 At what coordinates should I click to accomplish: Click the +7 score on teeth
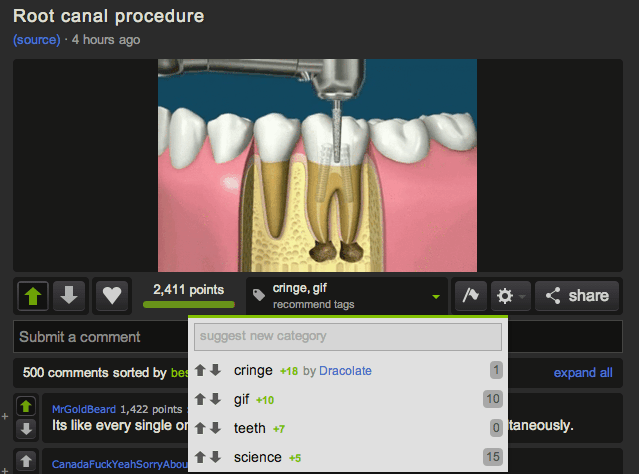click(x=279, y=429)
